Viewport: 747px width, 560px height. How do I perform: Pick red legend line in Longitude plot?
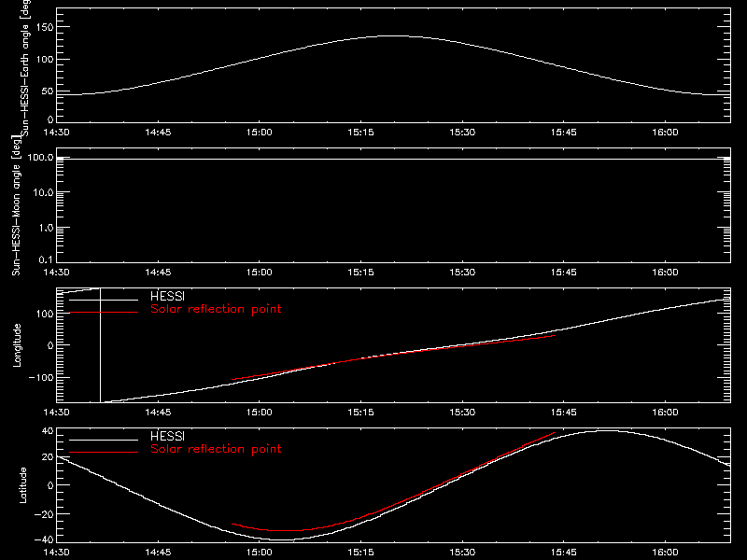click(104, 313)
